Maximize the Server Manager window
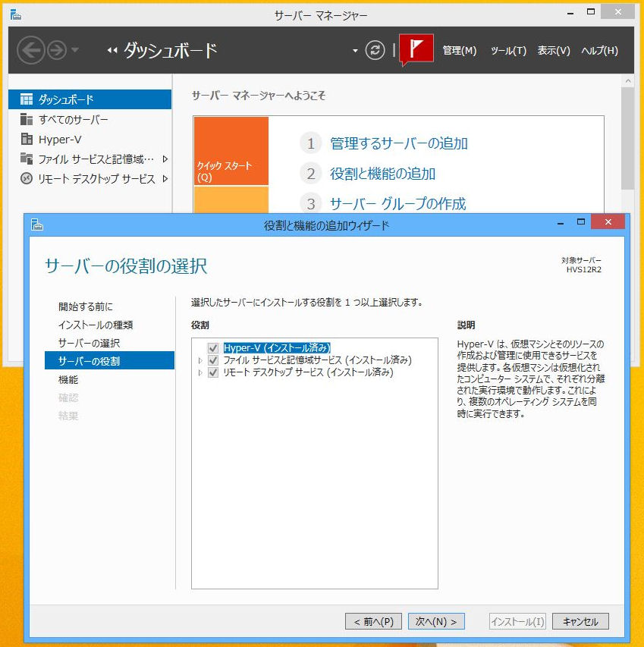Screen dimensions: 644x647 tap(591, 12)
